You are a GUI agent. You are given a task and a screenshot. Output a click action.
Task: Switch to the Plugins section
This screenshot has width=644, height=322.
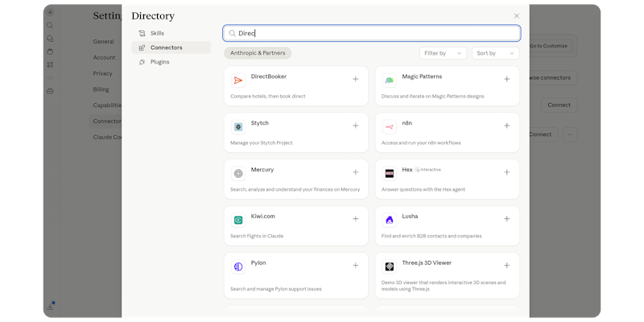pyautogui.click(x=171, y=62)
